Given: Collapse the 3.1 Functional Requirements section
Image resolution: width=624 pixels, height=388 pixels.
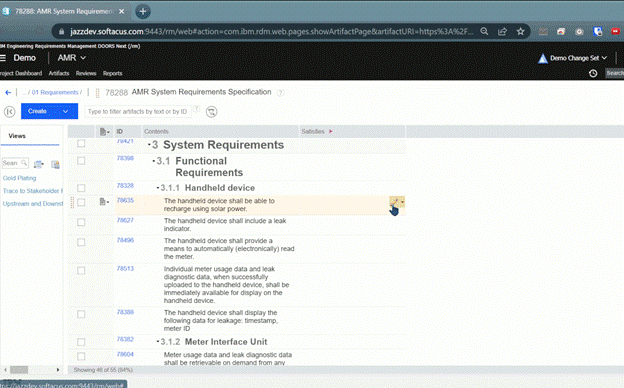Looking at the screenshot, I should pos(154,161).
